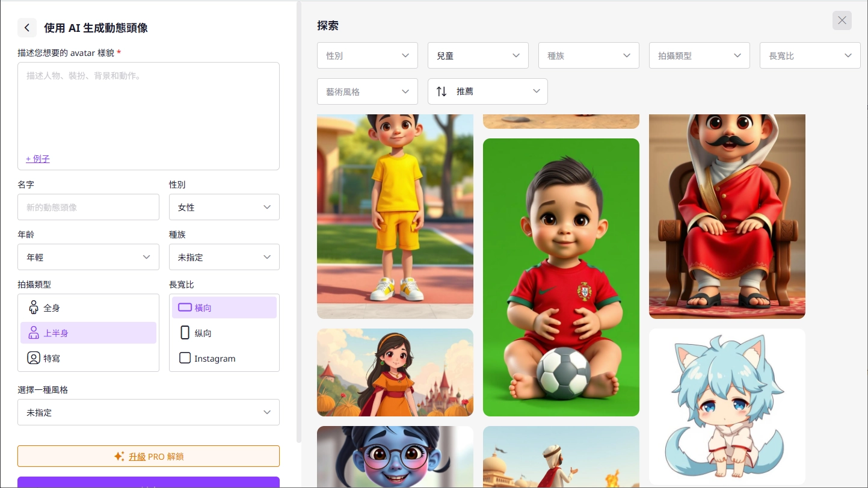Viewport: 868px width, 488px height.
Task: Click the avatar description text area
Action: [149, 116]
